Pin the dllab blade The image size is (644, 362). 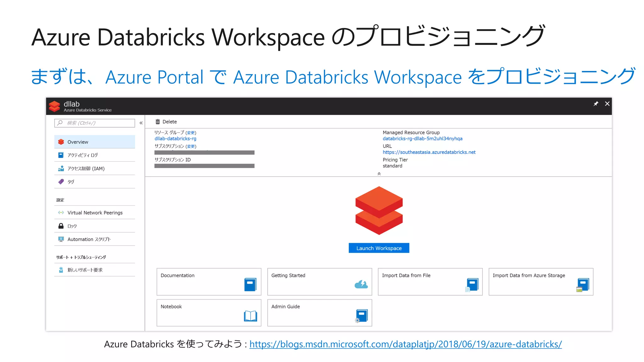(x=596, y=104)
